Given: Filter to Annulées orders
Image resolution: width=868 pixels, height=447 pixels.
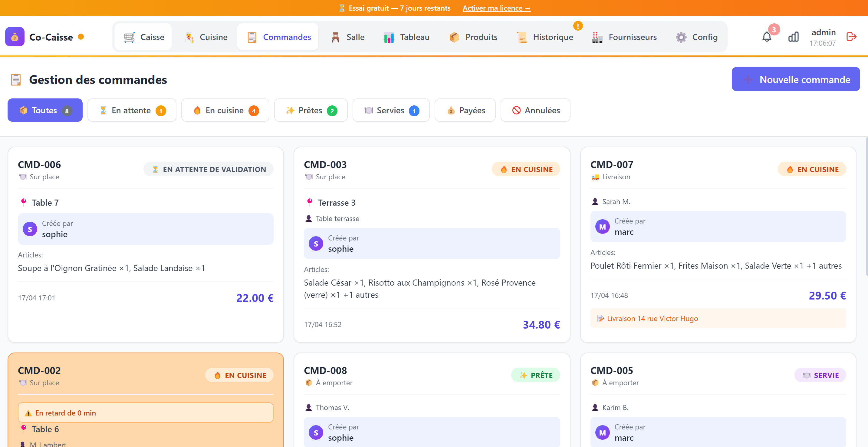Looking at the screenshot, I should click(x=535, y=110).
